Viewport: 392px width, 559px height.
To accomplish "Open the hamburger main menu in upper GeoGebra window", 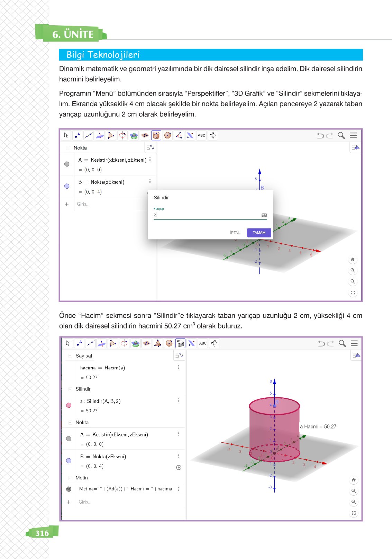I will pyautogui.click(x=353, y=135).
